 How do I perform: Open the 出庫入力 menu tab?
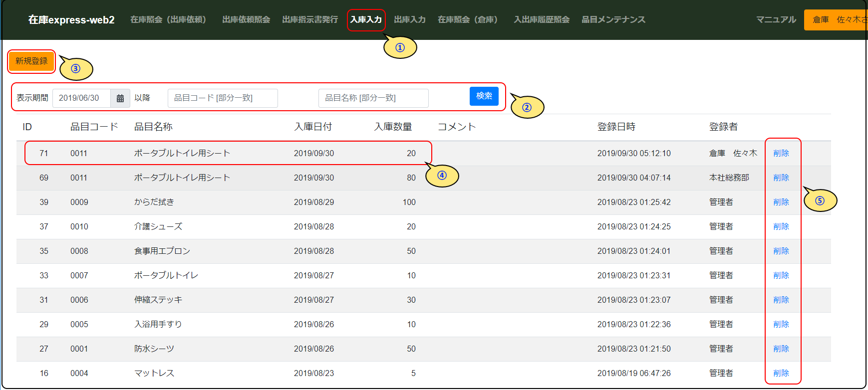409,20
